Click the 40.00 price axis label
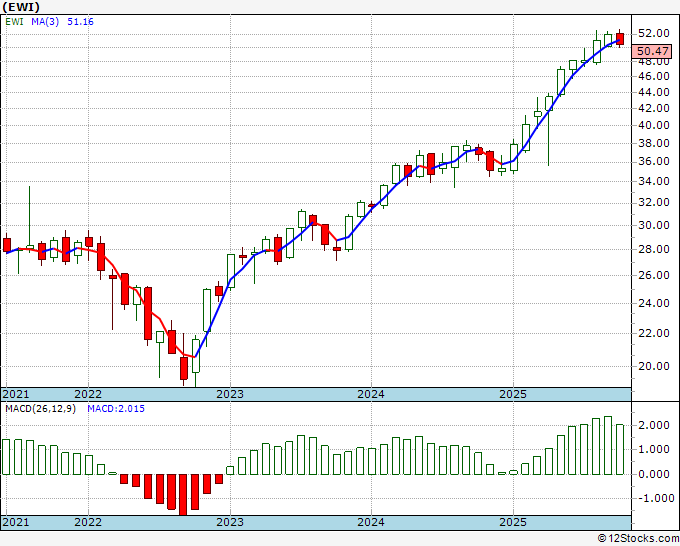Screen dimensions: 680x546 coord(653,125)
